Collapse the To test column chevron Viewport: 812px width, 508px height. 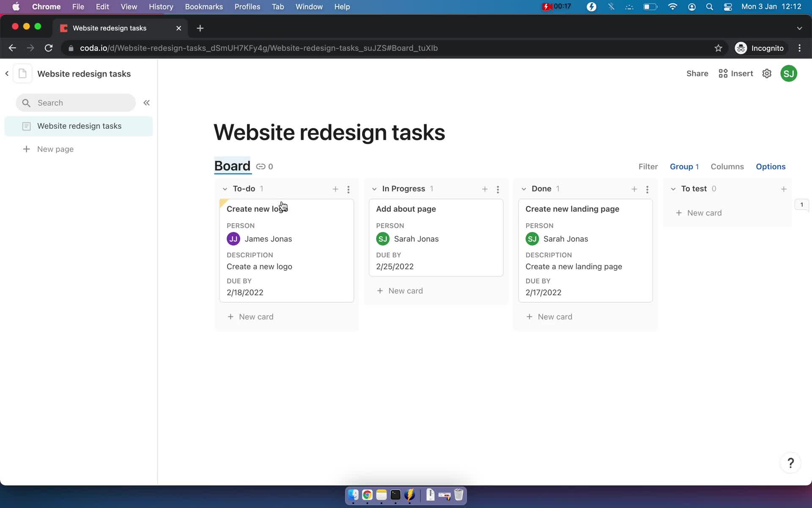673,189
